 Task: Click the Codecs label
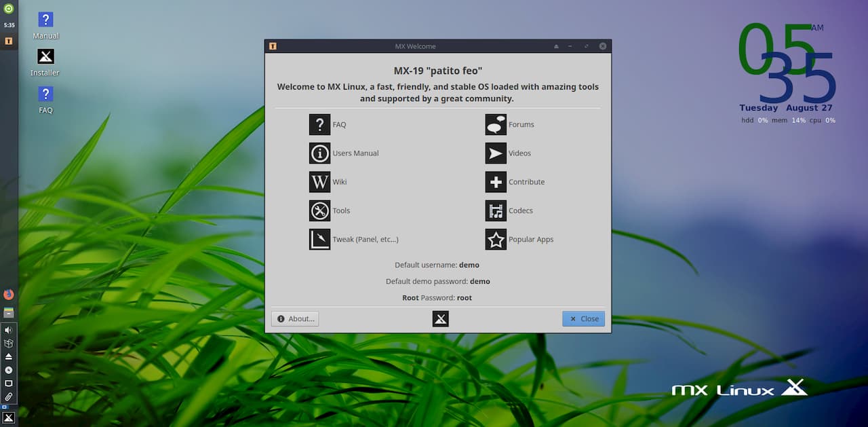tap(521, 210)
